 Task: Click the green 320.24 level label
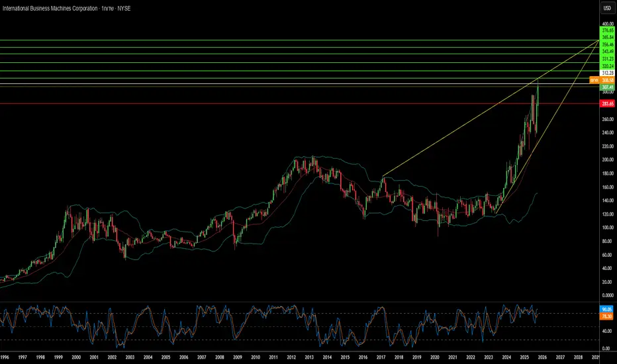607,66
